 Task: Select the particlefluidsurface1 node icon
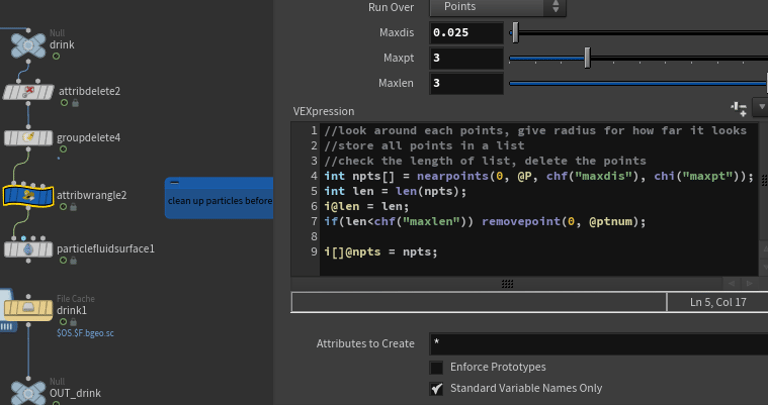[x=28, y=249]
